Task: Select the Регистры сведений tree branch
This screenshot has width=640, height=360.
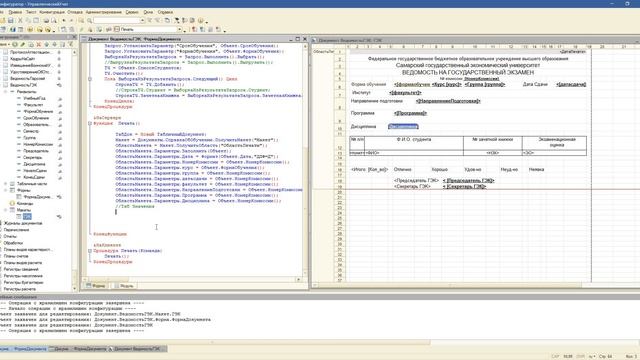Action: point(21,269)
